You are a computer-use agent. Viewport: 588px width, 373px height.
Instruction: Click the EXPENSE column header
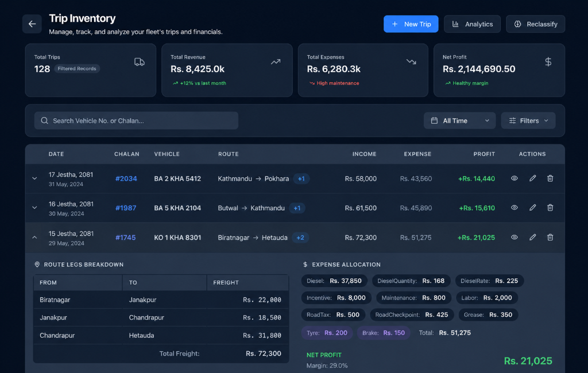417,154
